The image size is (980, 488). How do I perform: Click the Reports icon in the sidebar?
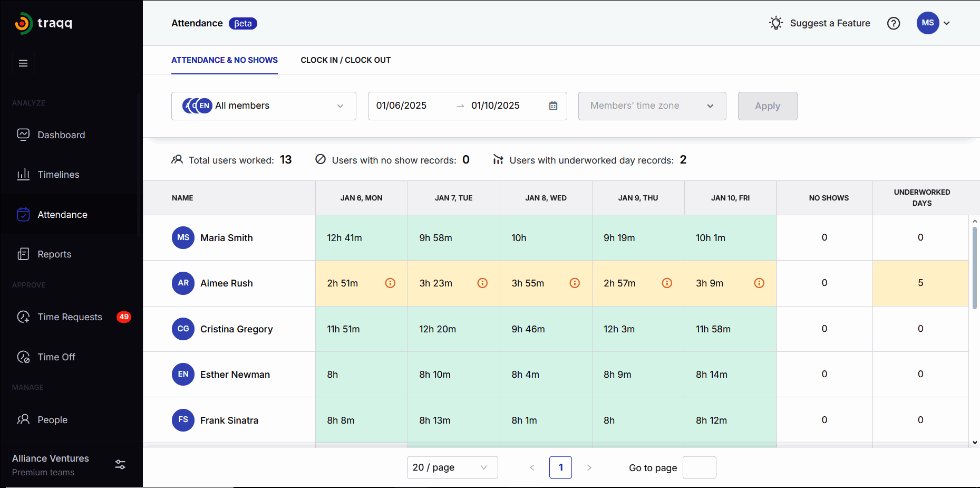tap(23, 254)
